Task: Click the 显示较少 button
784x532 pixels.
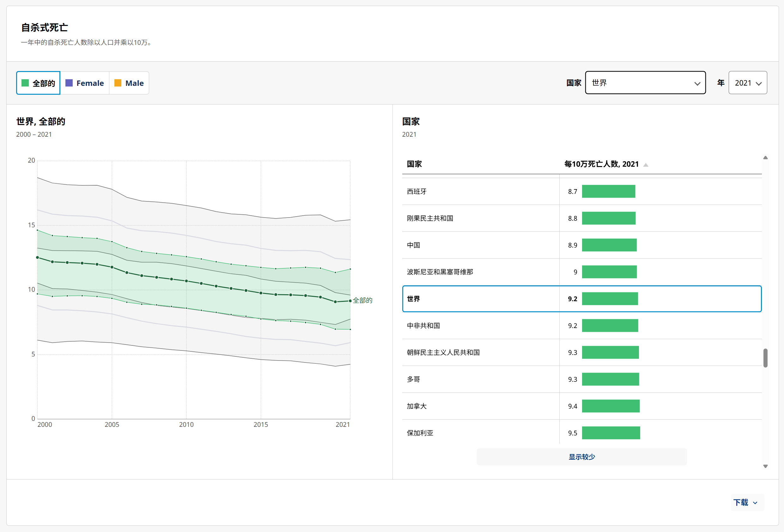Action: tap(581, 457)
